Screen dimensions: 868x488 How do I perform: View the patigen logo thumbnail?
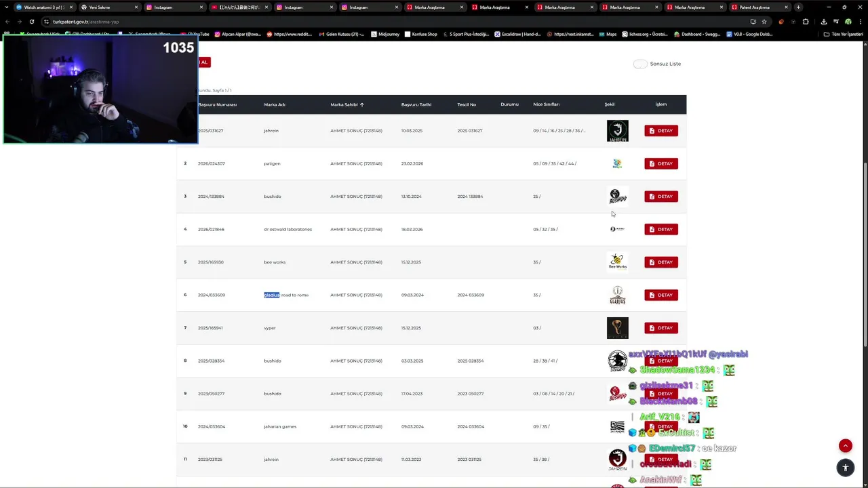[x=617, y=163]
